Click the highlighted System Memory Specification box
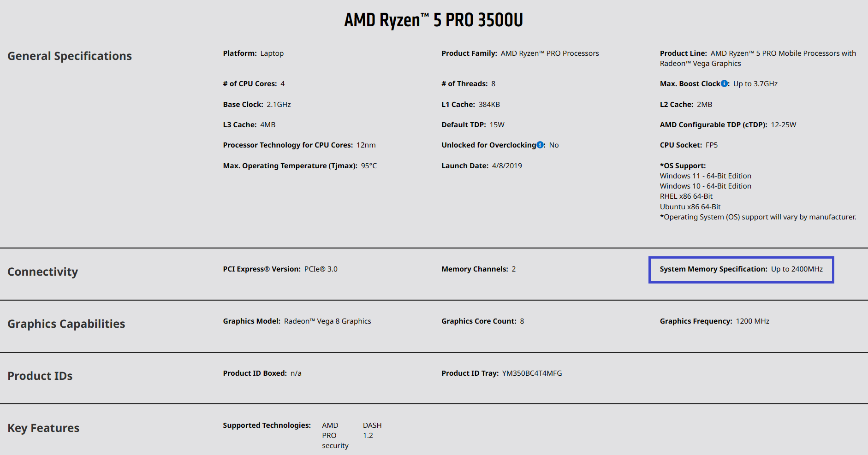Image resolution: width=868 pixels, height=455 pixels. click(x=741, y=270)
